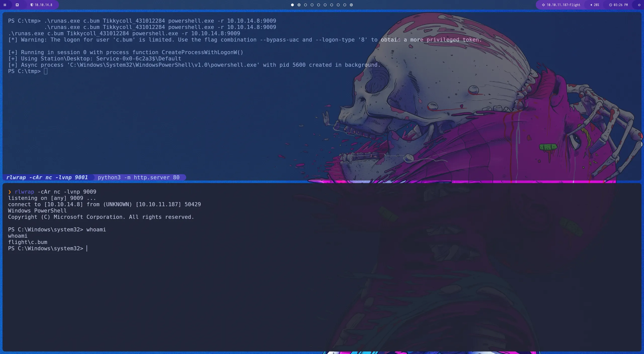Select the first filled workspace dot

[x=292, y=5]
